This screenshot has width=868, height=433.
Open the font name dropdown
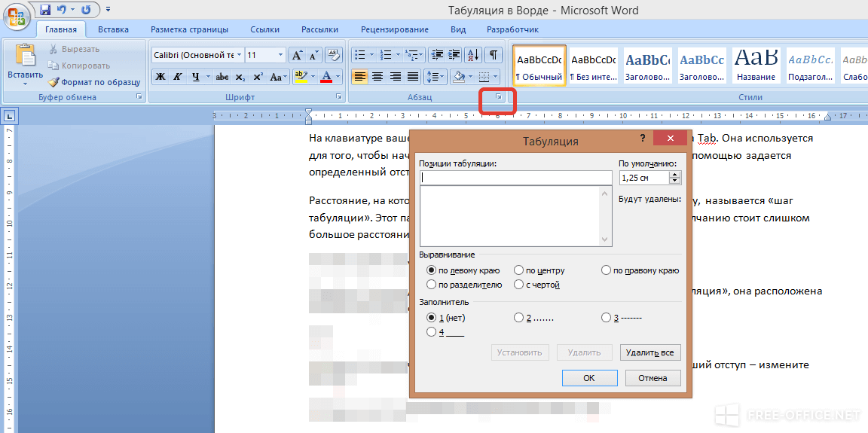point(239,55)
